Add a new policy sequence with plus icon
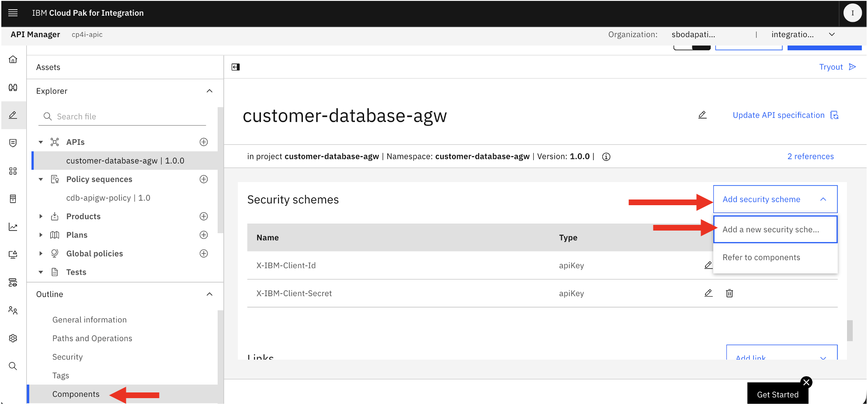868x413 pixels. pyautogui.click(x=204, y=179)
